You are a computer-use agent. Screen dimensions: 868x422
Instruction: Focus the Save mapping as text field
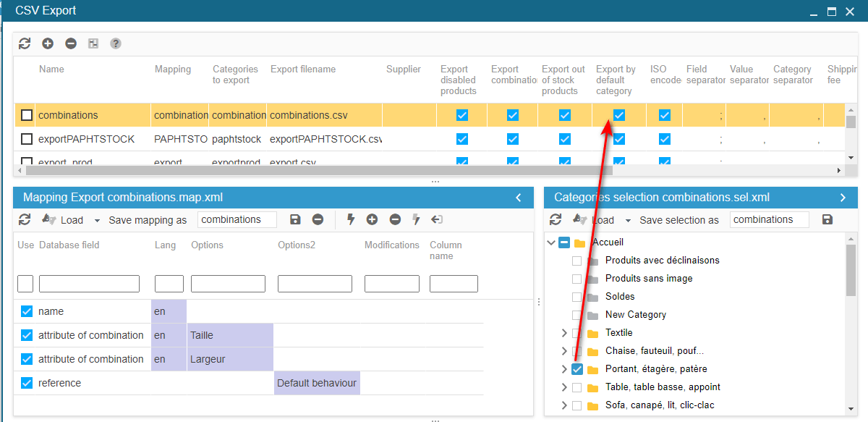coord(237,220)
